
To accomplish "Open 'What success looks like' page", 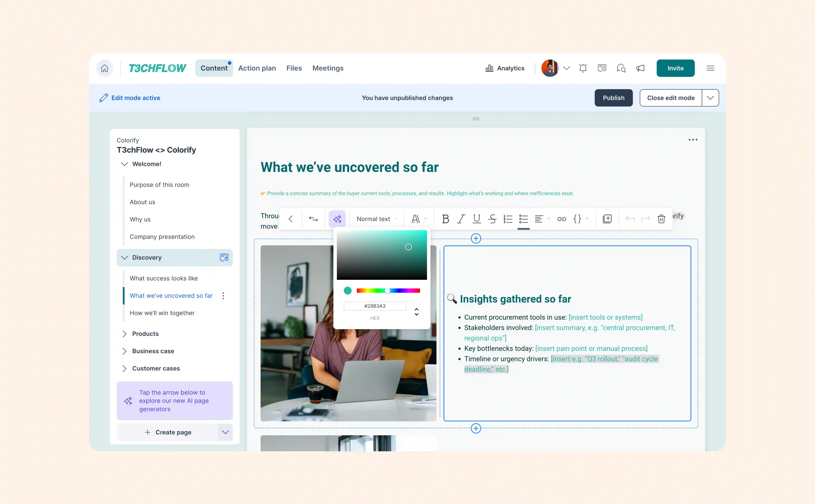I will 164,278.
